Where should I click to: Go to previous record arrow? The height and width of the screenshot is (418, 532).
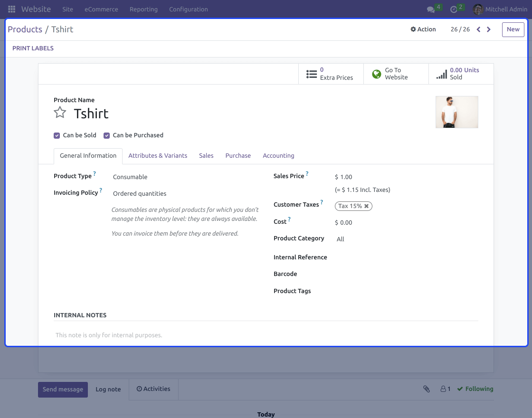[478, 29]
